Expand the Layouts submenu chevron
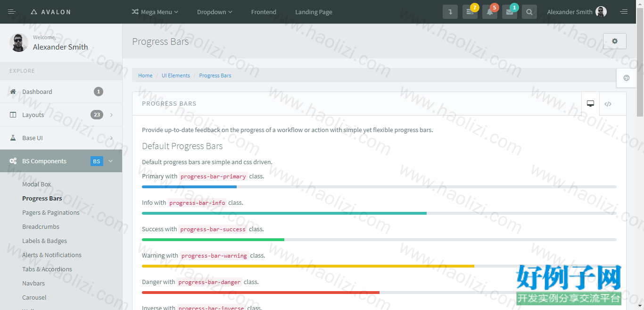 (x=111, y=115)
